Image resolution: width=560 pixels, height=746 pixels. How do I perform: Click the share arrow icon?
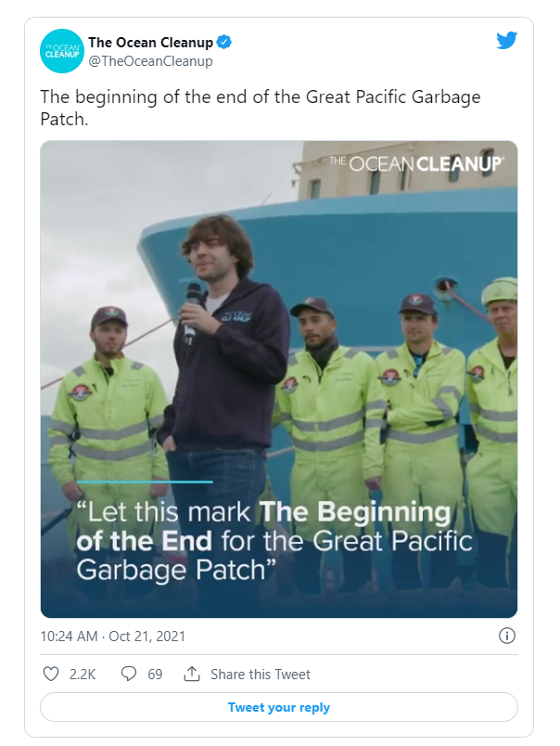pyautogui.click(x=192, y=674)
